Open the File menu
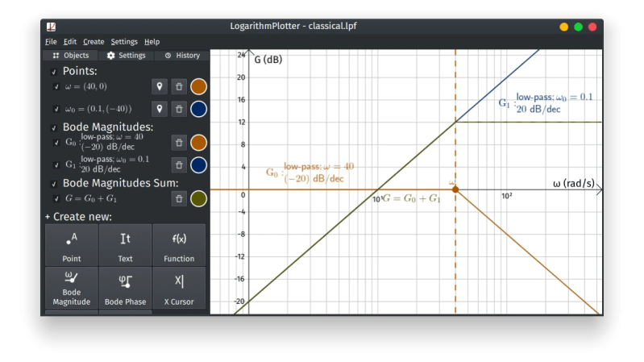The width and height of the screenshot is (644, 362). (51, 41)
